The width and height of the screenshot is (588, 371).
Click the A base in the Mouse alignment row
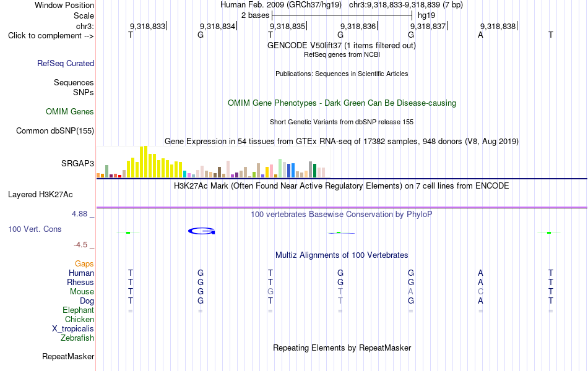point(410,292)
